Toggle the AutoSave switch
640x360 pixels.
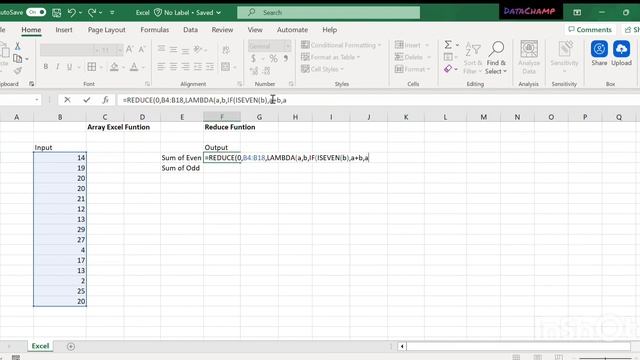[x=36, y=12]
